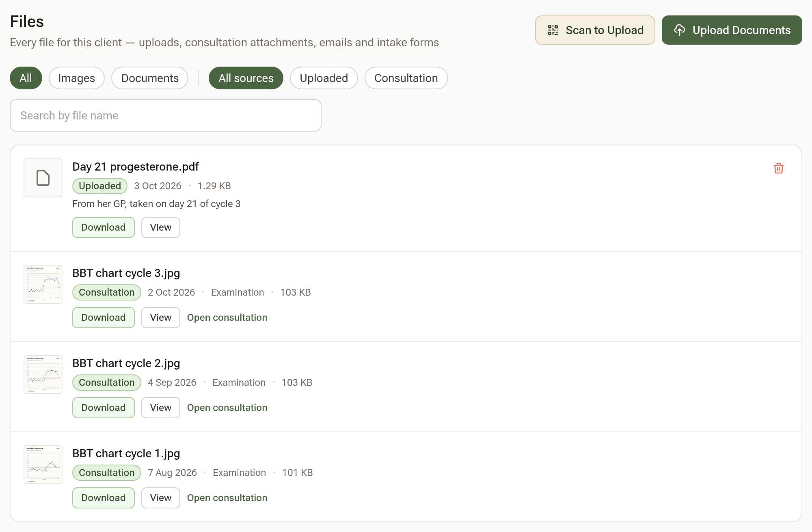Click the Consultation badge dated 4 Sep 2026
Image resolution: width=812 pixels, height=532 pixels.
107,383
